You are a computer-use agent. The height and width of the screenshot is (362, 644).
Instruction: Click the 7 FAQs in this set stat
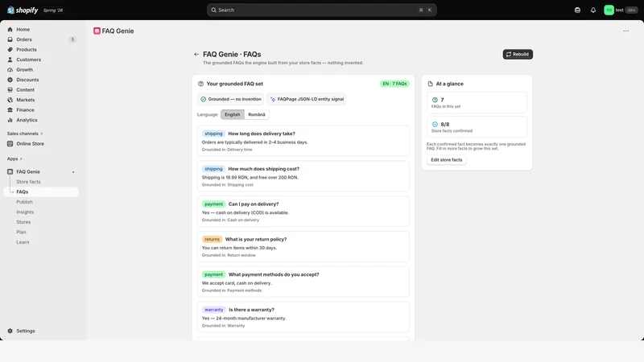[477, 103]
